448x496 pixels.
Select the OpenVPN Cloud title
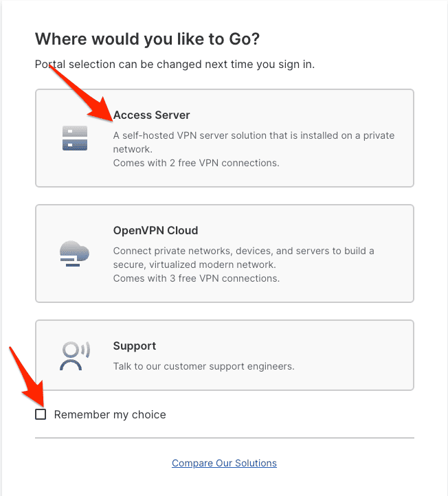point(155,230)
